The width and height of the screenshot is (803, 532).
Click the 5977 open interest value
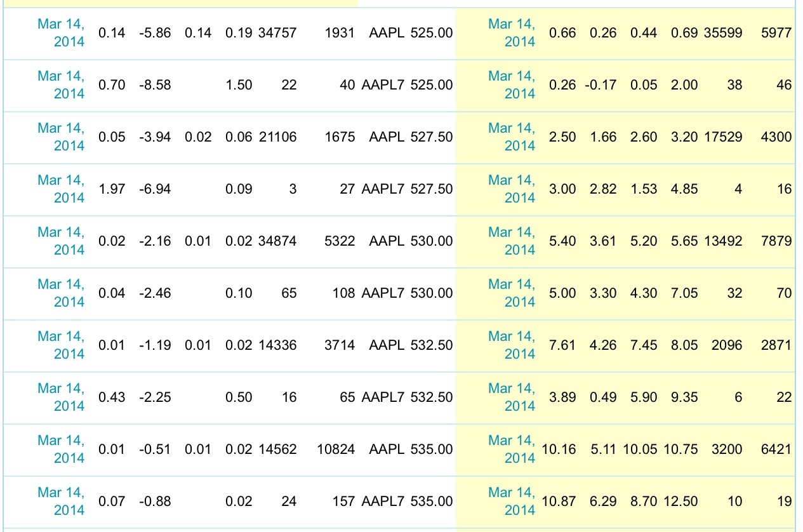776,33
